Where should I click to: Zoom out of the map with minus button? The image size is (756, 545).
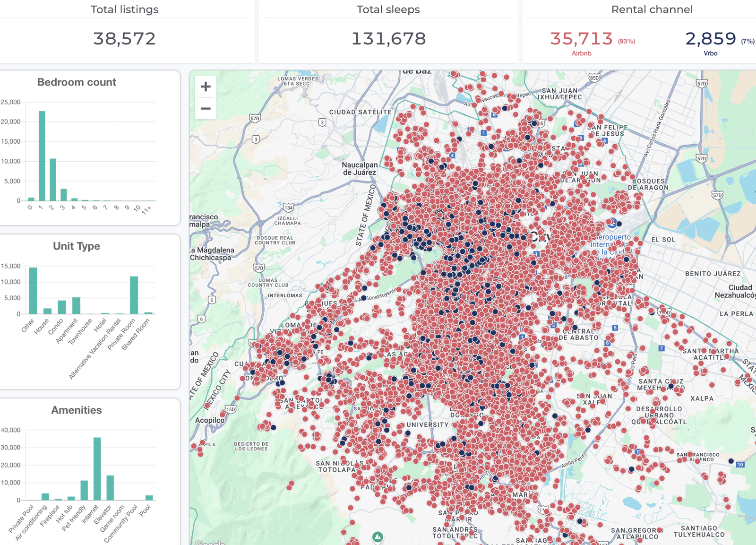coord(206,108)
